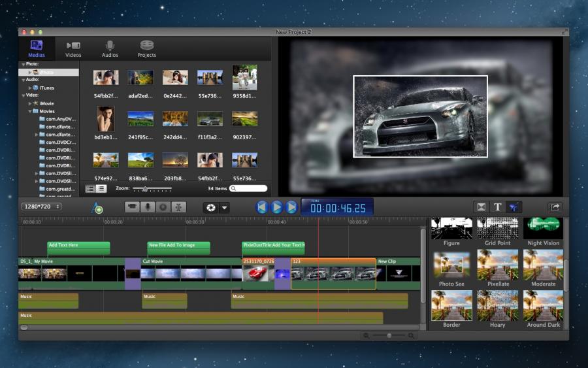Skip forward with the next button

pos(291,207)
